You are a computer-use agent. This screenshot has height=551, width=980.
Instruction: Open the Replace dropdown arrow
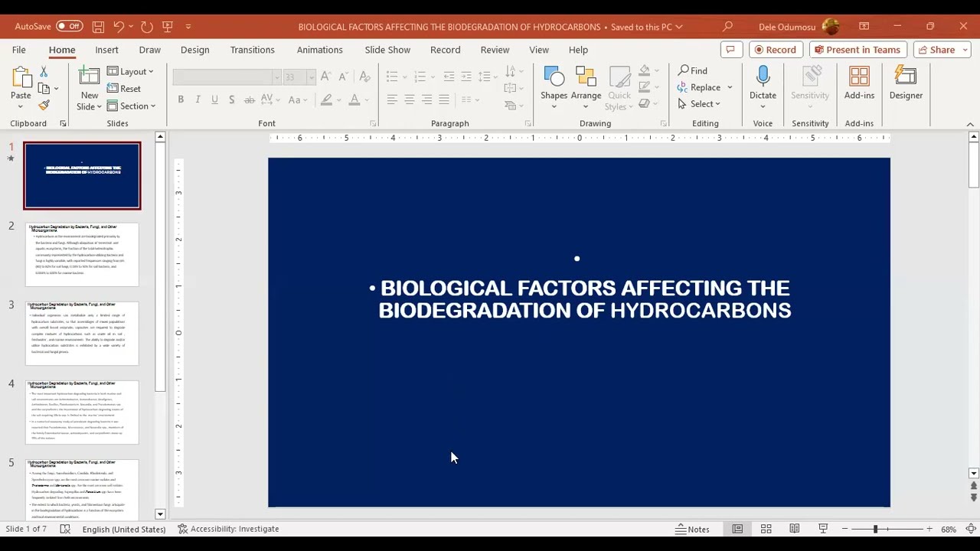(x=730, y=87)
